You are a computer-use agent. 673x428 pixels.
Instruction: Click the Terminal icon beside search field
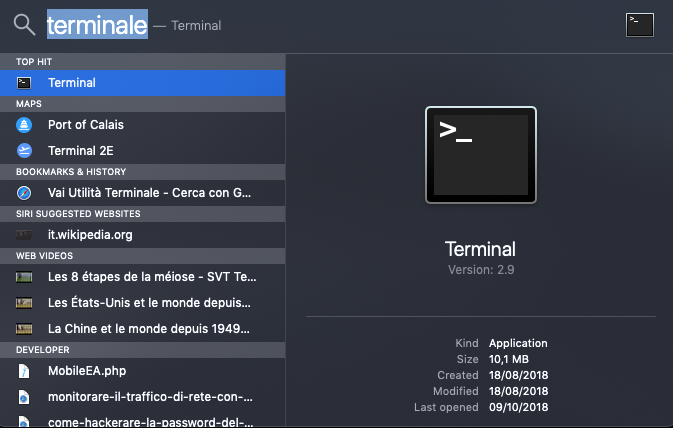[640, 25]
